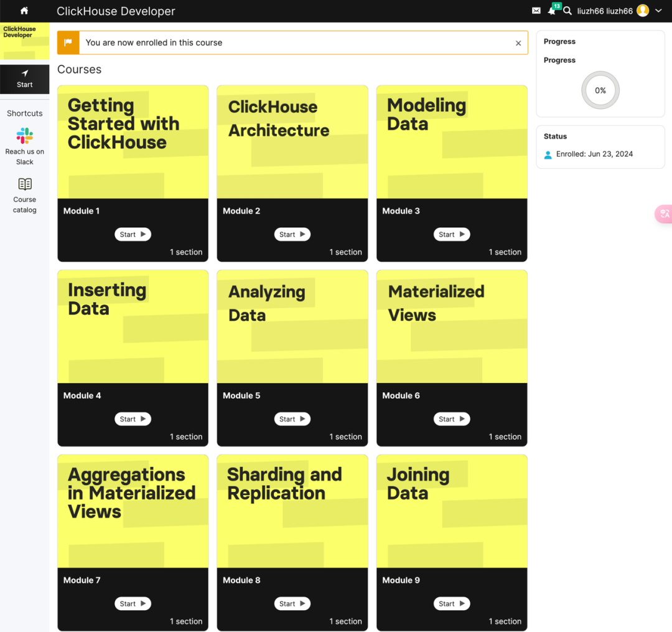The width and height of the screenshot is (672, 632).
Task: Open Analyzing Data card image
Action: coord(292,327)
